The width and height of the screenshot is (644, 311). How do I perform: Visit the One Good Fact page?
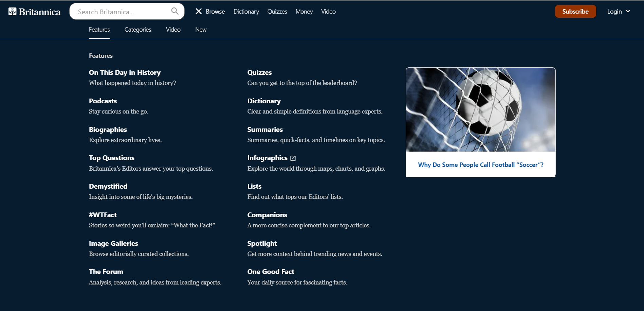click(x=271, y=272)
